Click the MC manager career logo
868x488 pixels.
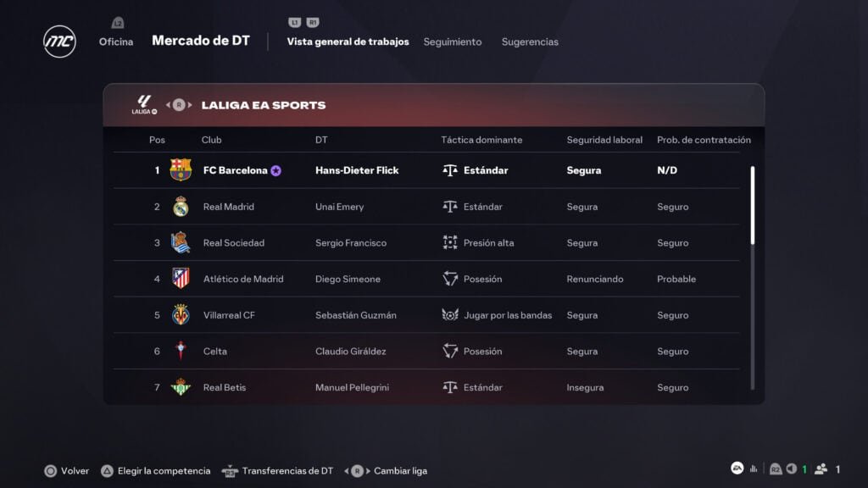click(x=59, y=42)
